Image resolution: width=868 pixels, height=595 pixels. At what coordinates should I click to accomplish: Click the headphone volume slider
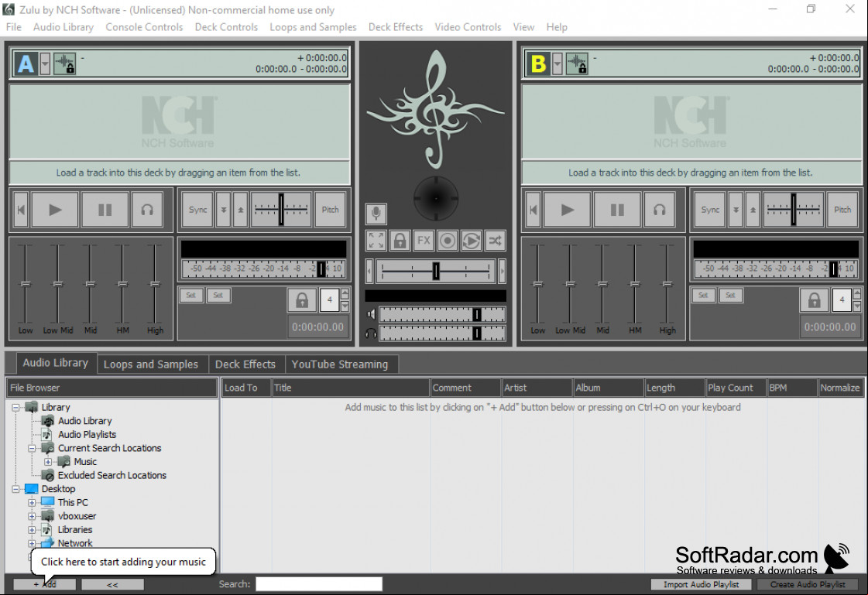click(442, 333)
